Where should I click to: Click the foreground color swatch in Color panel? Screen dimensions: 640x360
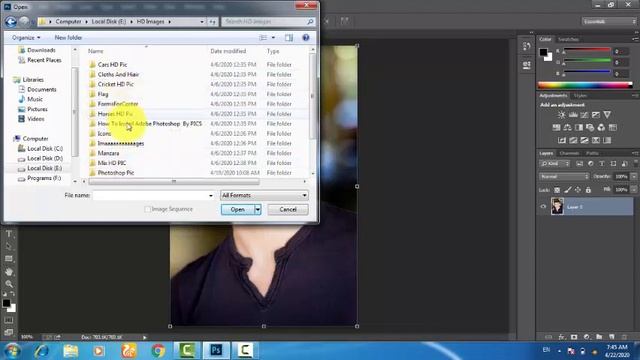(543, 52)
